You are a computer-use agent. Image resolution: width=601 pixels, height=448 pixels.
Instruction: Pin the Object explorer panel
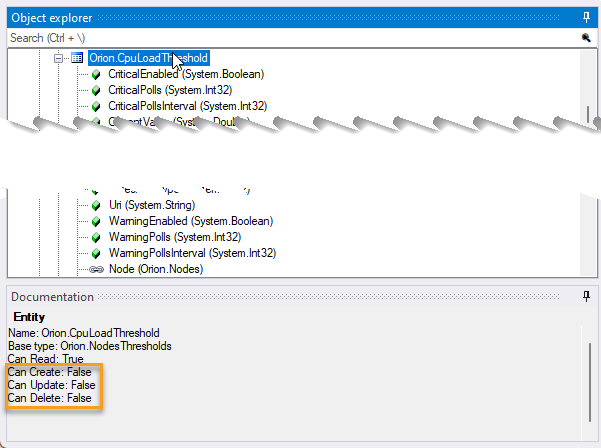tap(586, 17)
